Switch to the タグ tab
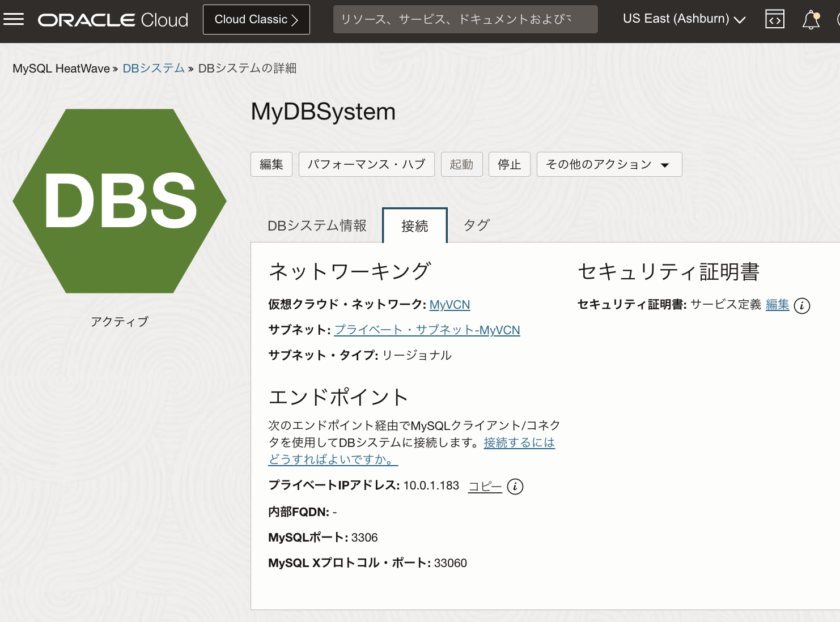Image resolution: width=840 pixels, height=622 pixels. pyautogui.click(x=477, y=225)
